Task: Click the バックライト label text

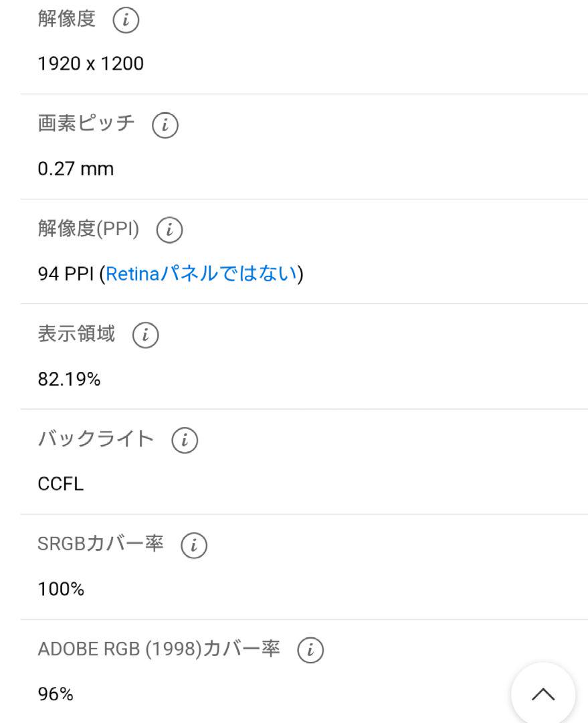Action: pos(96,438)
